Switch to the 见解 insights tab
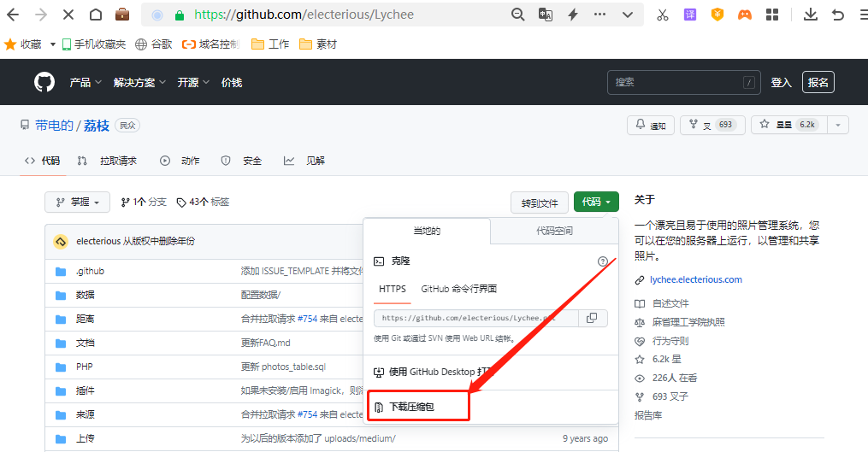This screenshot has width=868, height=452. click(304, 161)
